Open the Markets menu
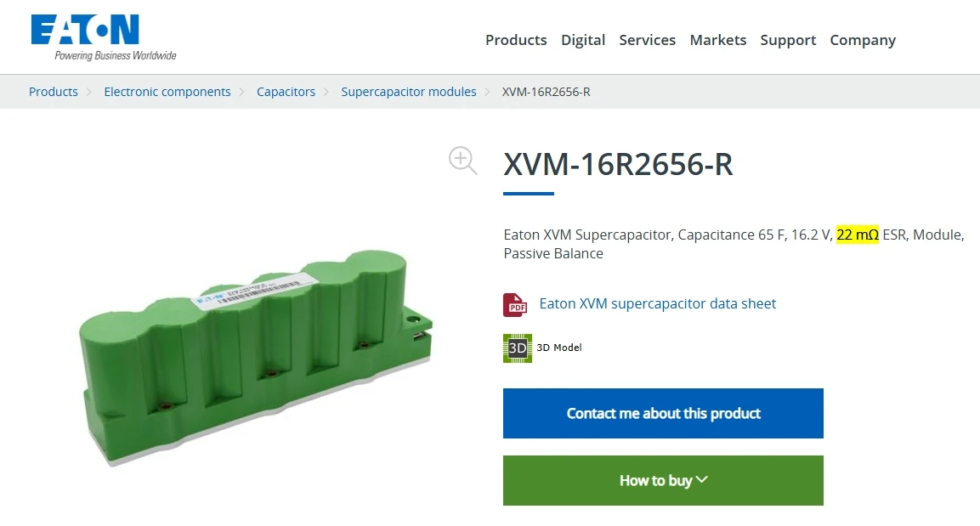The image size is (980, 526). pyautogui.click(x=718, y=40)
